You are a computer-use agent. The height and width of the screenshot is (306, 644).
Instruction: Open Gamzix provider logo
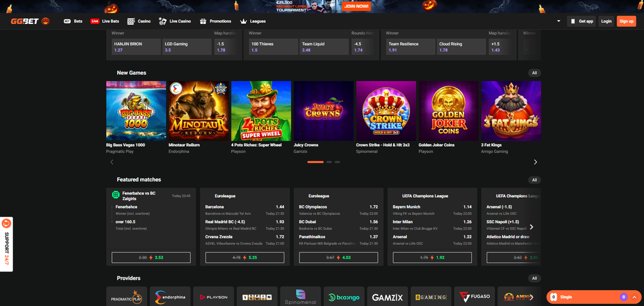point(387,297)
